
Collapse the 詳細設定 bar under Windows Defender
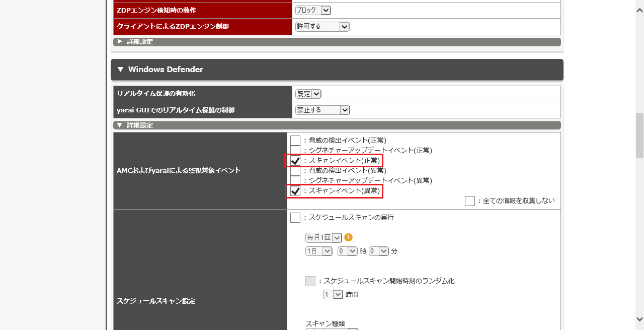click(337, 125)
